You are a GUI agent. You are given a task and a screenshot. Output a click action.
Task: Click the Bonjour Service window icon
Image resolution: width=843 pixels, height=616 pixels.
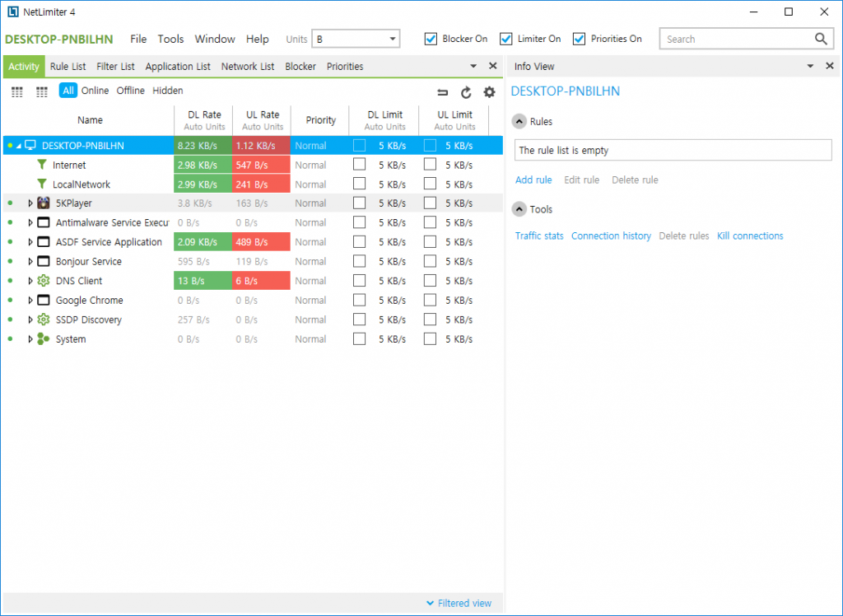point(44,261)
